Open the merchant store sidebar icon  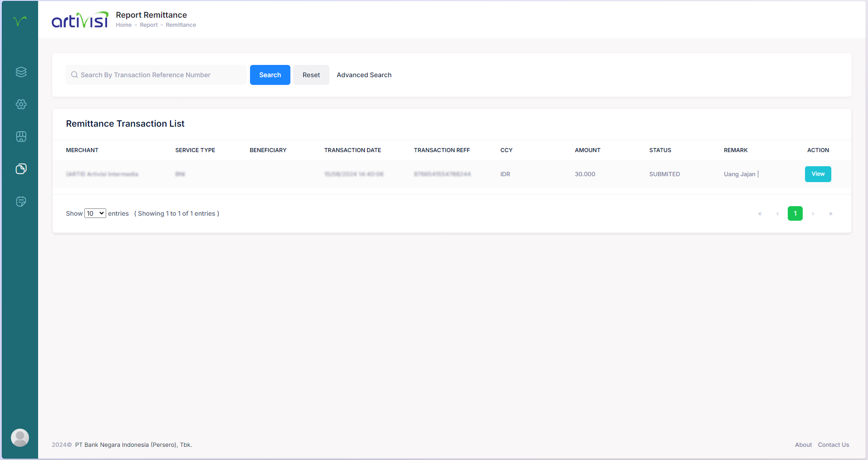[21, 137]
